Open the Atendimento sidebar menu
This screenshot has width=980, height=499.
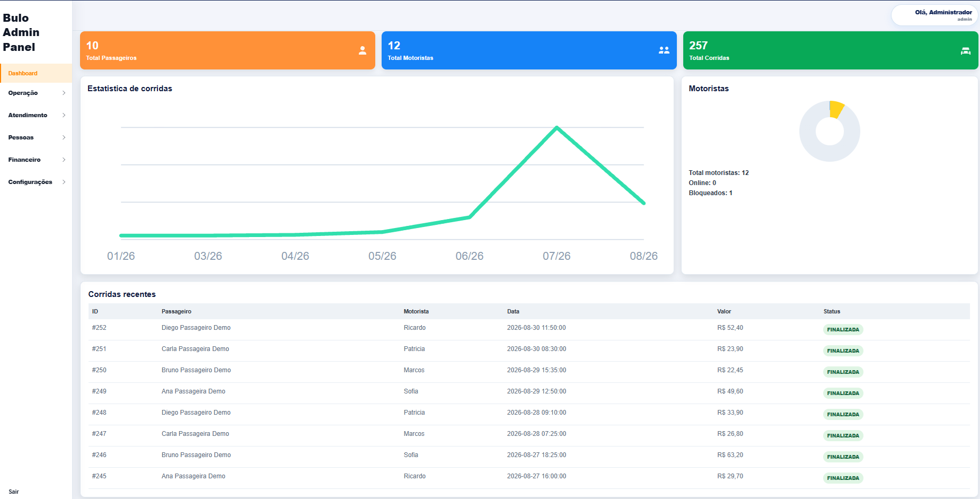pos(36,115)
